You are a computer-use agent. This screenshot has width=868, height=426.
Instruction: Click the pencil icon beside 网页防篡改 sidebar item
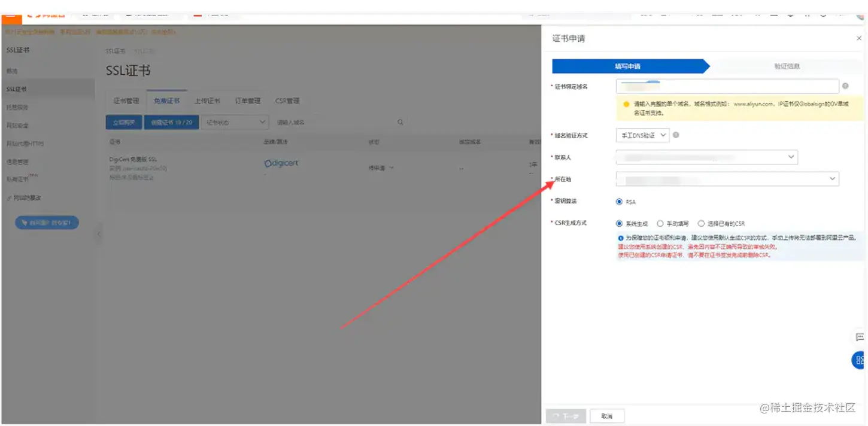[11, 197]
